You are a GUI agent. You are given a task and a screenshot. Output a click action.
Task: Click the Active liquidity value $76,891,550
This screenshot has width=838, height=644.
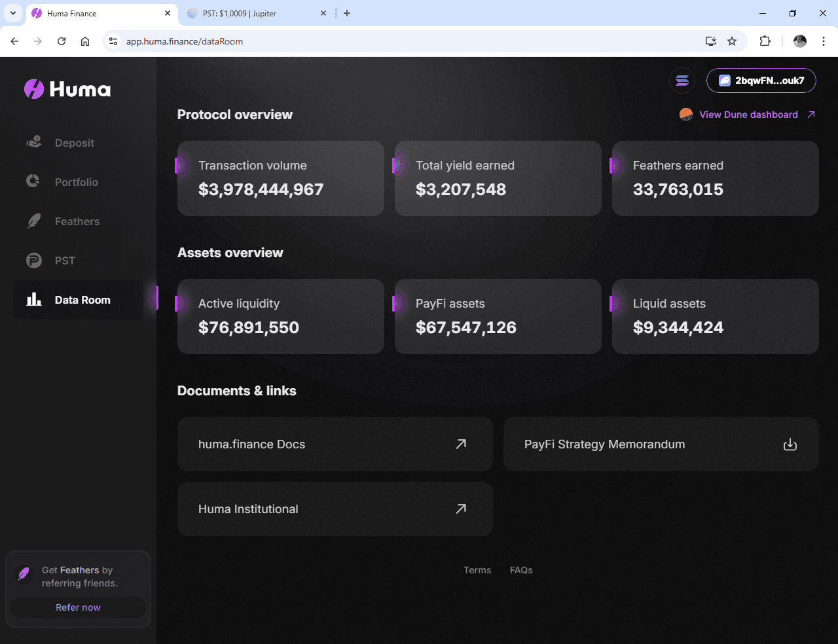(x=249, y=327)
